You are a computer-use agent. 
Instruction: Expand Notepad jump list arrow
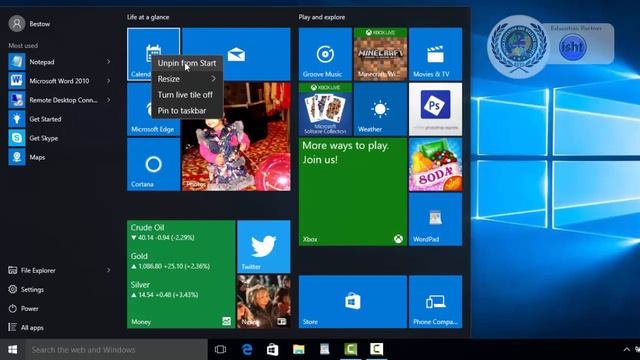pos(109,62)
